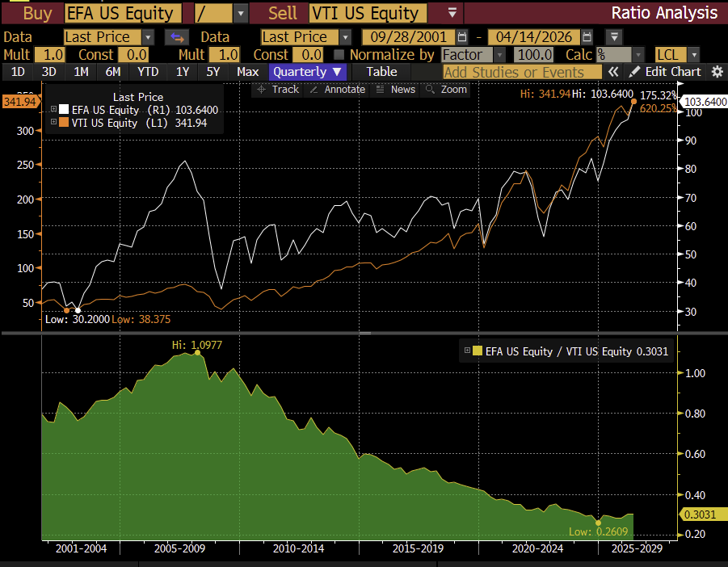Select the 5Y range tab
This screenshot has height=567, width=728.
coord(213,72)
